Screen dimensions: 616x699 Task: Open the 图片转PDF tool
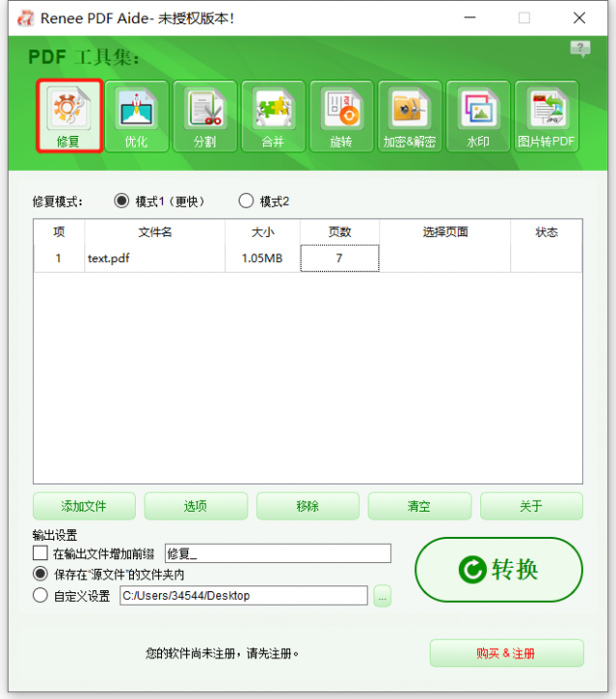[546, 116]
